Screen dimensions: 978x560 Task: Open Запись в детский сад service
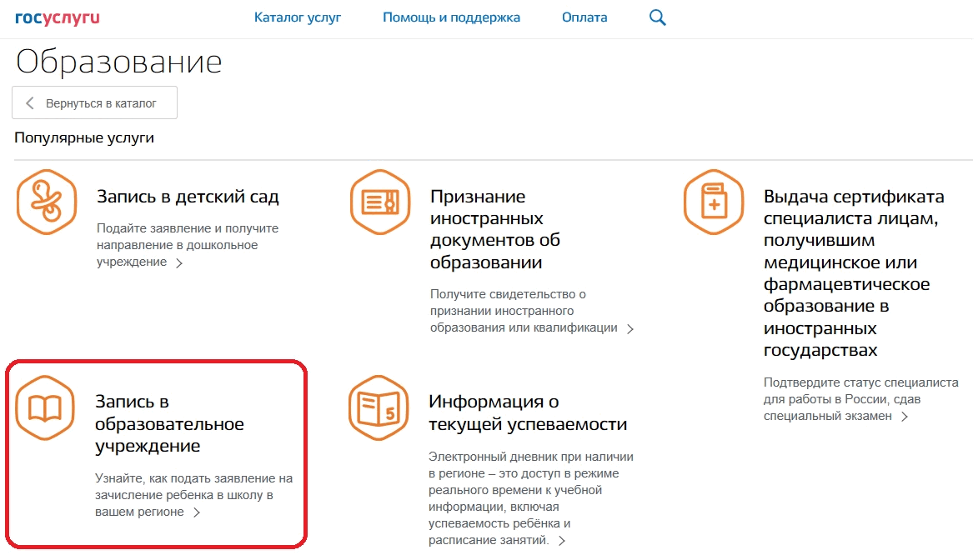tap(188, 197)
